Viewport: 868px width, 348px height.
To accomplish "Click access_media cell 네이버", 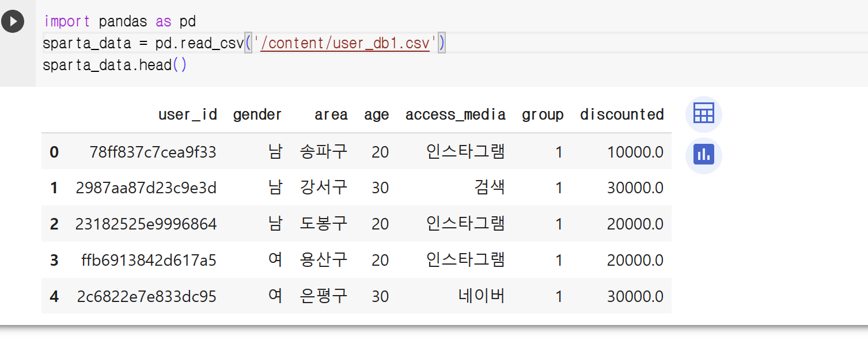I will coord(482,297).
